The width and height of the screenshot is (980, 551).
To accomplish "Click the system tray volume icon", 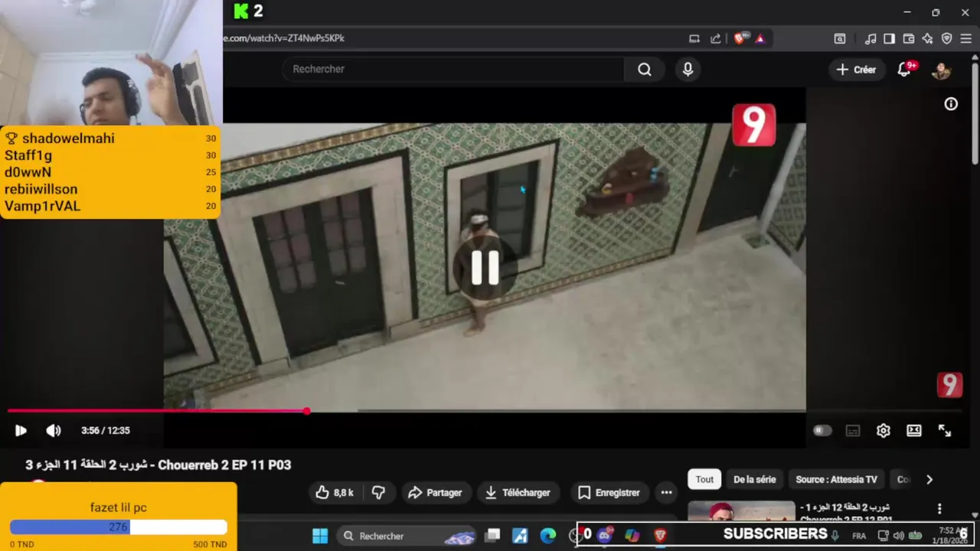I will point(899,536).
